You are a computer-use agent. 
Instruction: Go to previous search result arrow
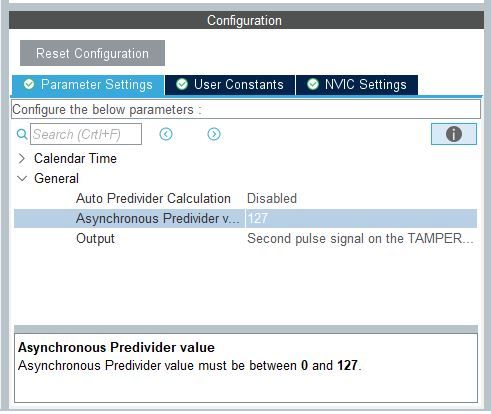click(166, 134)
